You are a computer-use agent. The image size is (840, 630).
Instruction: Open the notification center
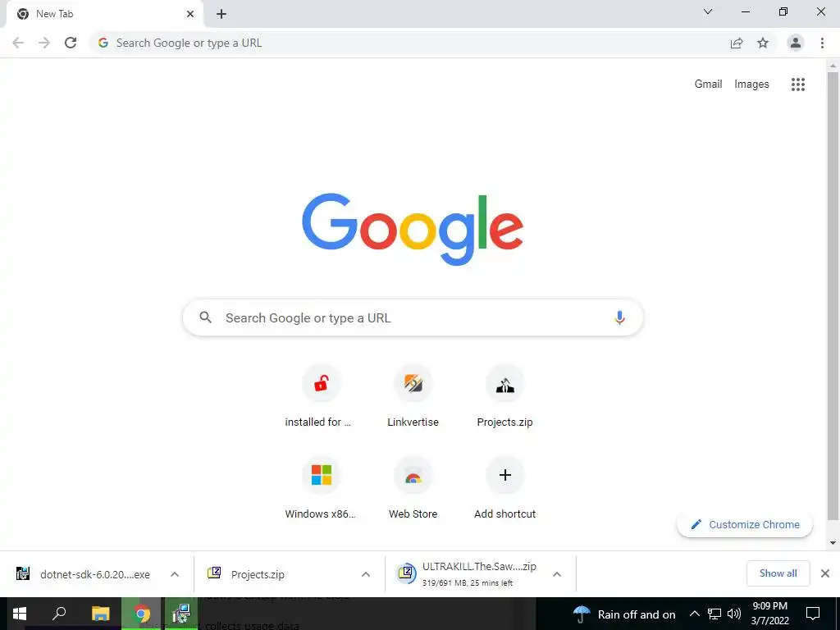[x=813, y=614]
